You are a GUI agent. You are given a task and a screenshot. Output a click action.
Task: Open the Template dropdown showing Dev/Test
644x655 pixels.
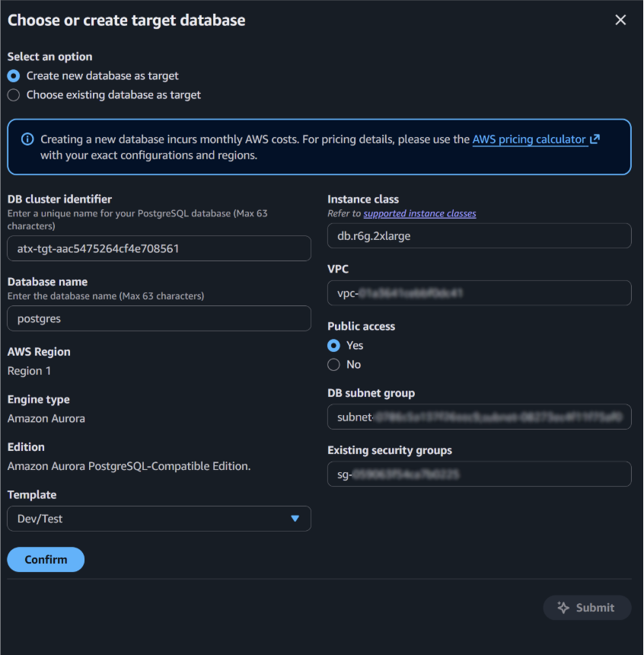[x=158, y=519]
